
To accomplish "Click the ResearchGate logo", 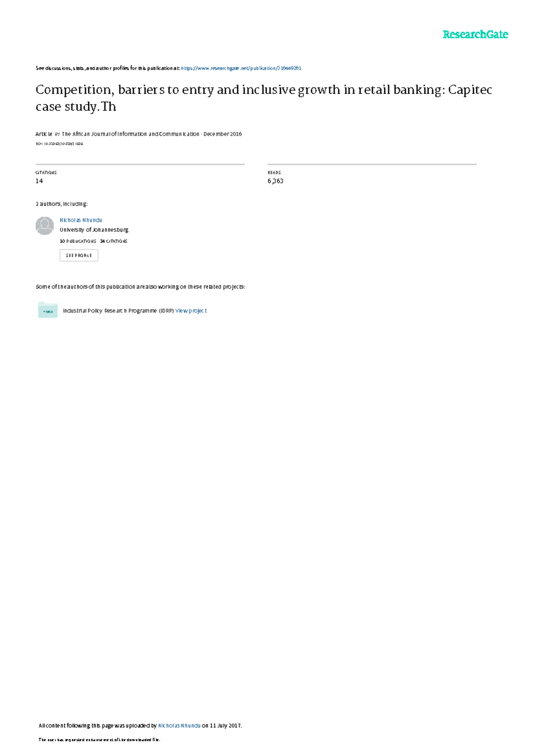I will [x=475, y=34].
